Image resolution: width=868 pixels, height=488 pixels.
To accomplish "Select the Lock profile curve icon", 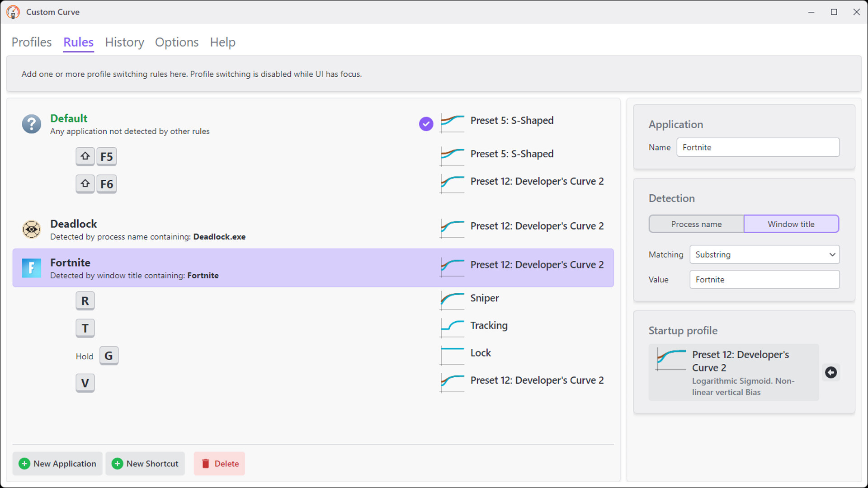I will tap(451, 356).
